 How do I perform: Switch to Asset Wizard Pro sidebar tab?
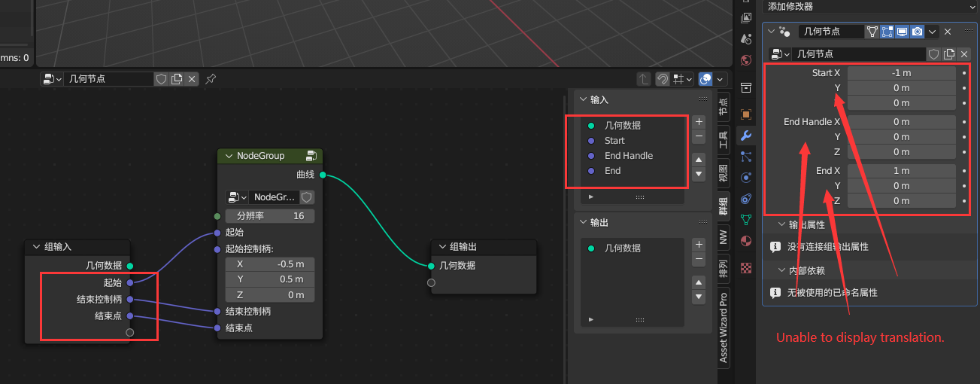click(723, 327)
